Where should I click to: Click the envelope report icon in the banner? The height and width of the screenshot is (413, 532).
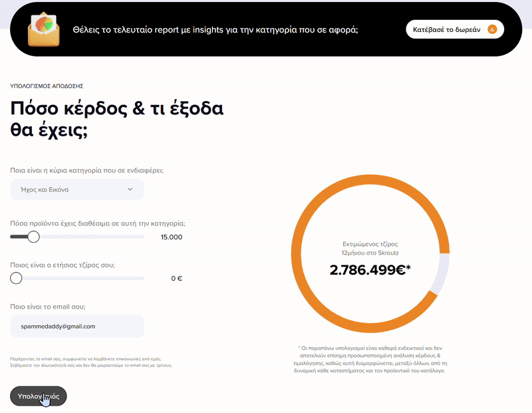pos(44,29)
